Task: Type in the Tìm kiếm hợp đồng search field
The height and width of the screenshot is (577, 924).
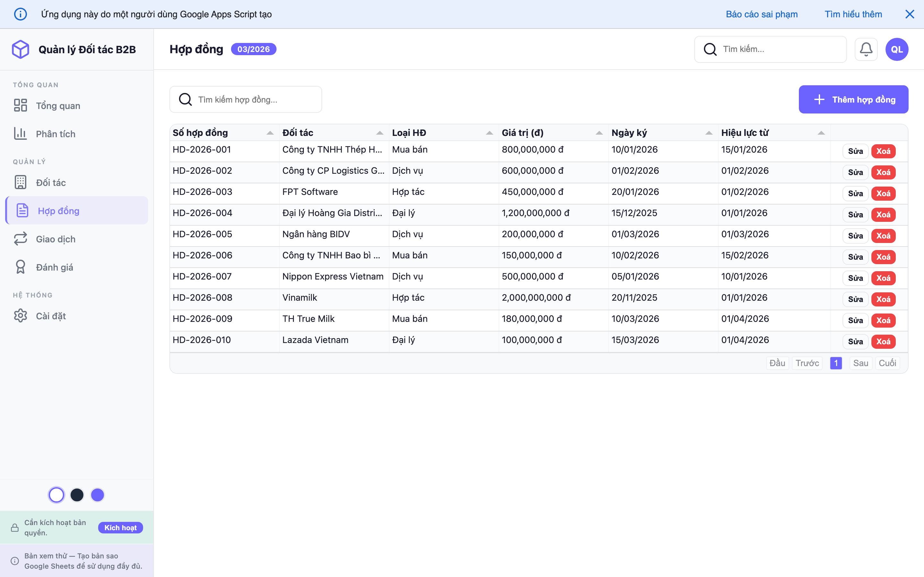Action: 245,99
